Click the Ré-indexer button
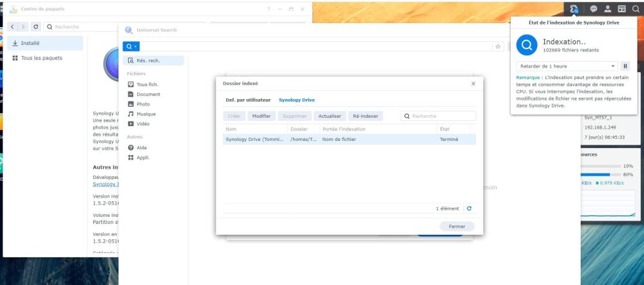644x285 pixels. (x=366, y=116)
